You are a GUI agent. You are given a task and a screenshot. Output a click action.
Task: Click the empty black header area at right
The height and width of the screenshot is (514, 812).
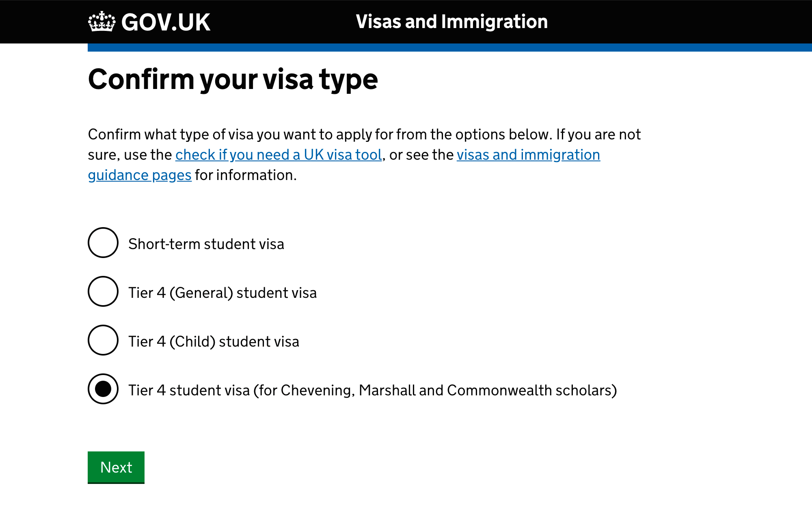(682, 22)
